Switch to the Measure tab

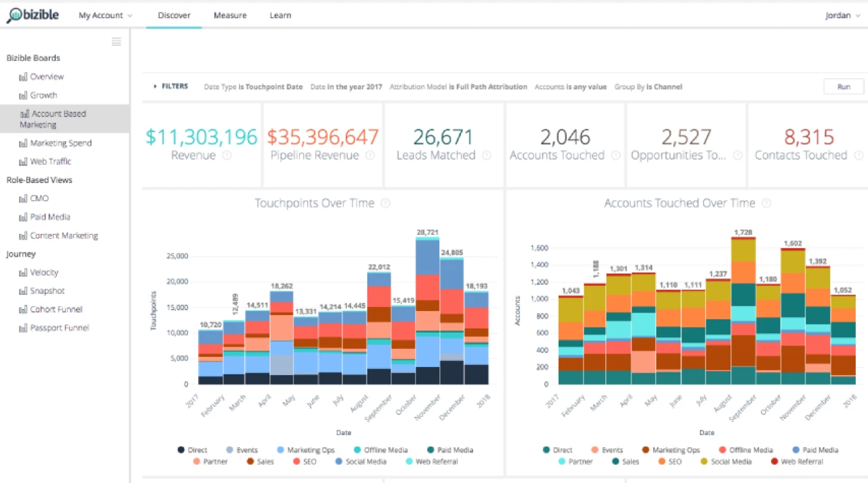point(230,15)
